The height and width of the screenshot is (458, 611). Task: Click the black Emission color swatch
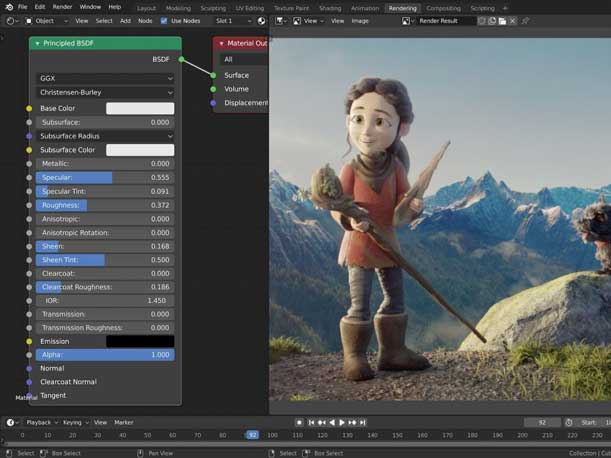pyautogui.click(x=140, y=341)
